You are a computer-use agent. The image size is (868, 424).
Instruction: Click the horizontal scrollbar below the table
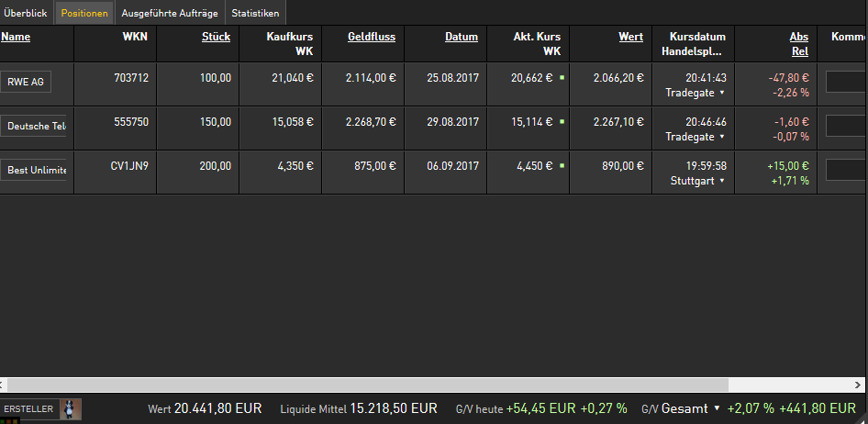tap(367, 385)
